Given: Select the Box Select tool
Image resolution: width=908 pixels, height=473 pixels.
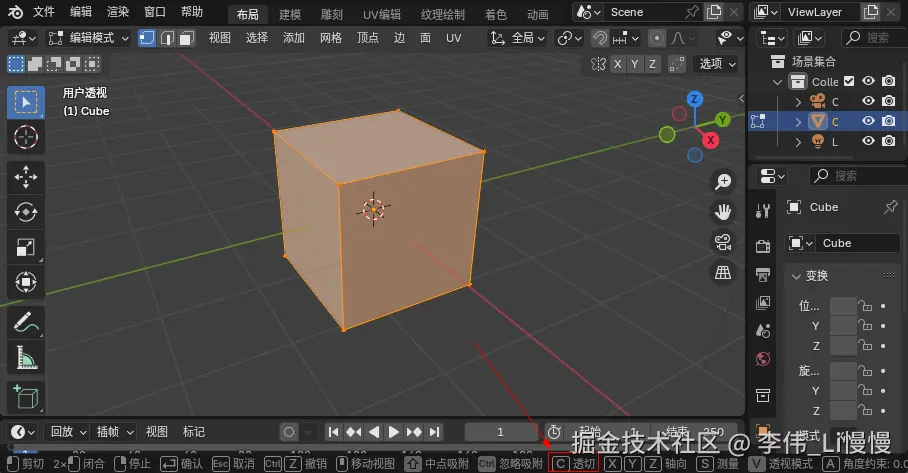Looking at the screenshot, I should tap(25, 102).
